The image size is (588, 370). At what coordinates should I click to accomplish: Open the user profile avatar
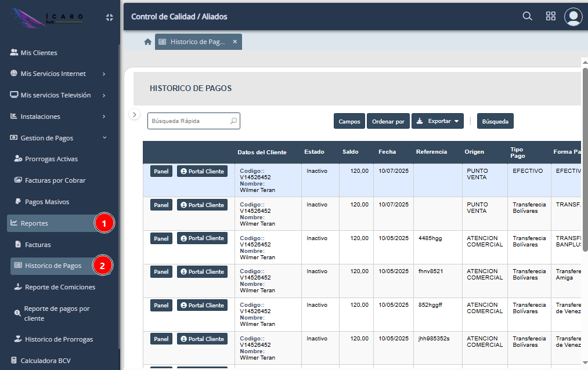pyautogui.click(x=573, y=16)
